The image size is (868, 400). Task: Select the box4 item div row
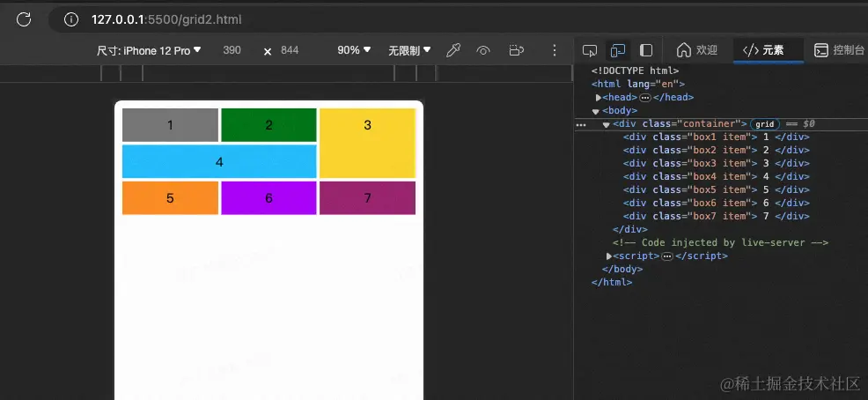[x=717, y=177]
